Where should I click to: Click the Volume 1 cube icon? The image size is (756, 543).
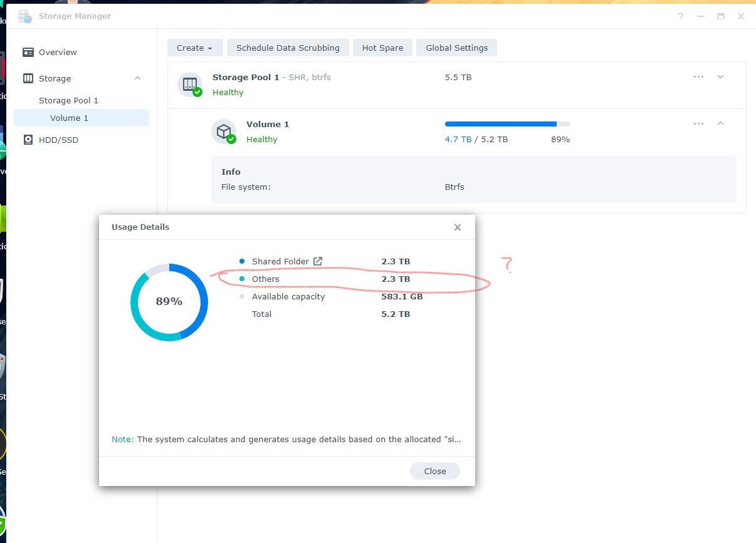(224, 132)
